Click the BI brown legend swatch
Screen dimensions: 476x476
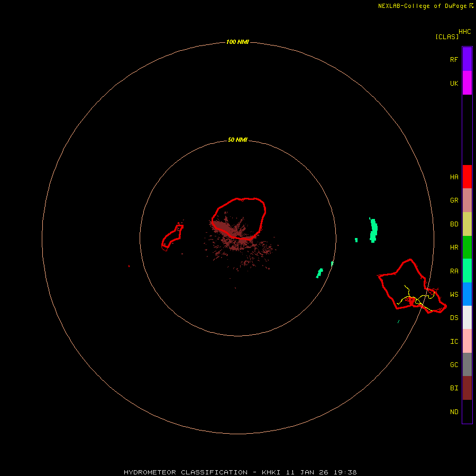click(467, 388)
